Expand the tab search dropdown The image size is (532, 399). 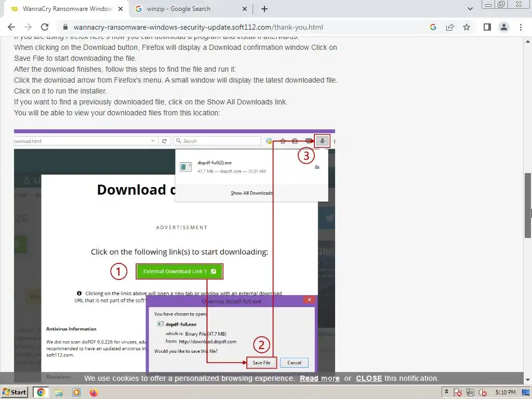[470, 9]
